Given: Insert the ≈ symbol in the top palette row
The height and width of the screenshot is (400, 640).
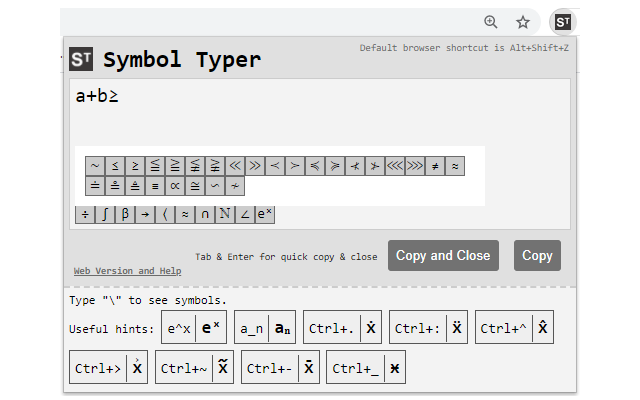Looking at the screenshot, I should coord(455,166).
